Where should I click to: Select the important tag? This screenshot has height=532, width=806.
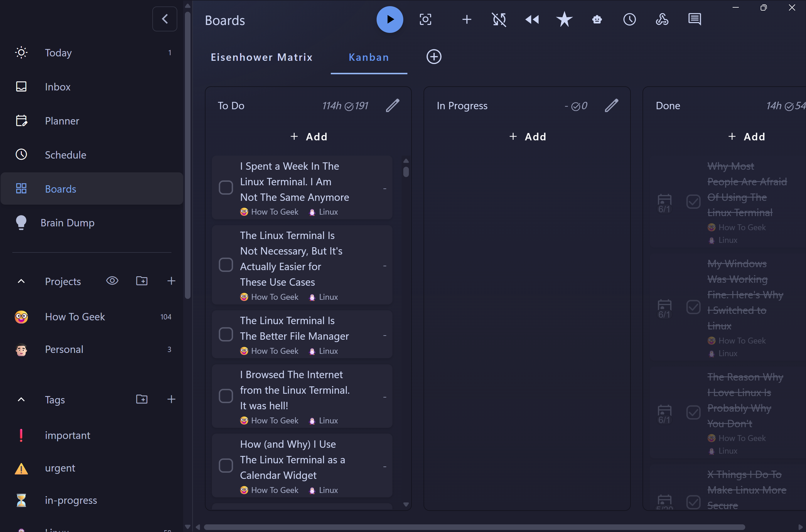92,435
